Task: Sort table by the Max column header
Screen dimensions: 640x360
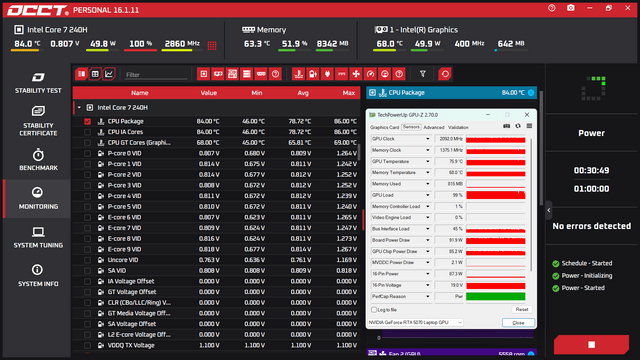Action: (x=349, y=93)
